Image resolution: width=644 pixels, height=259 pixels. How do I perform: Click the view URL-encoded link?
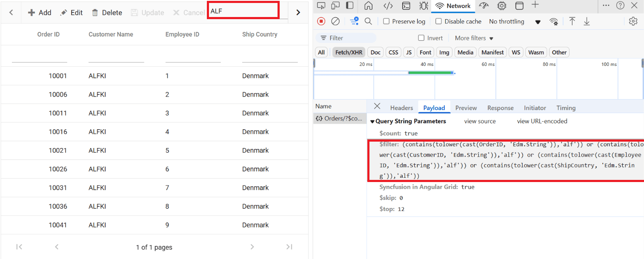(x=542, y=121)
